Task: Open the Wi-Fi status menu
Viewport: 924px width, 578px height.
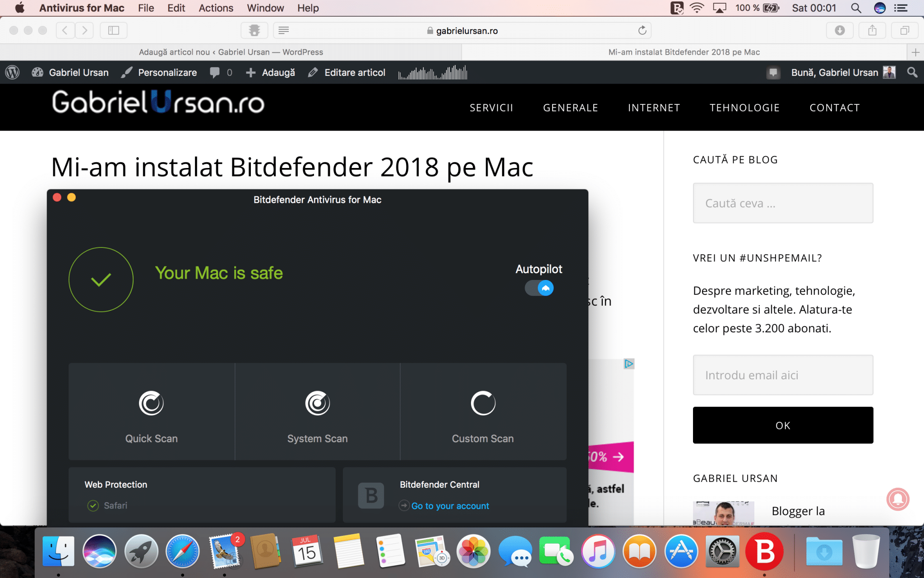Action: 697,8
